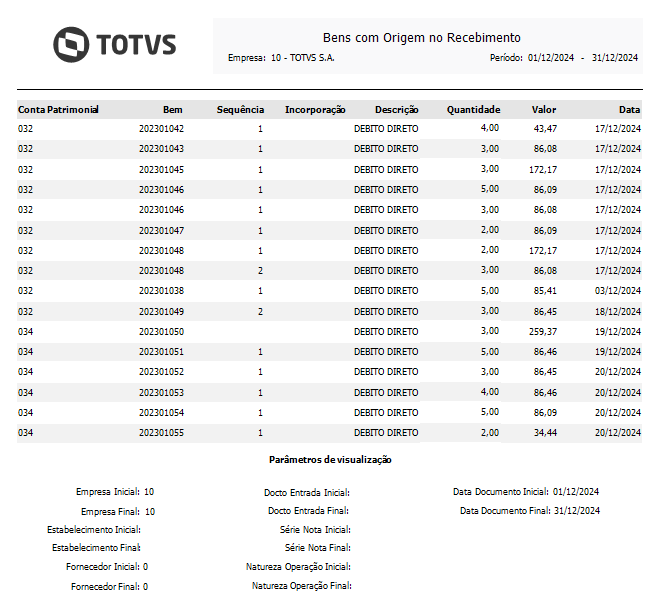659x594 pixels.
Task: Click value 85,41 in the Valor column
Action: tap(545, 291)
